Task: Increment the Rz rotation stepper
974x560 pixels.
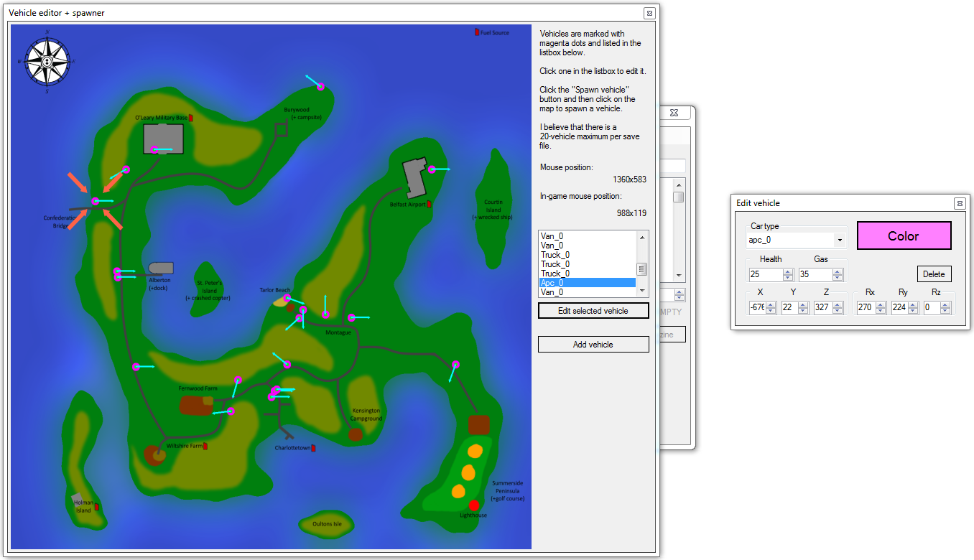Action: point(947,304)
